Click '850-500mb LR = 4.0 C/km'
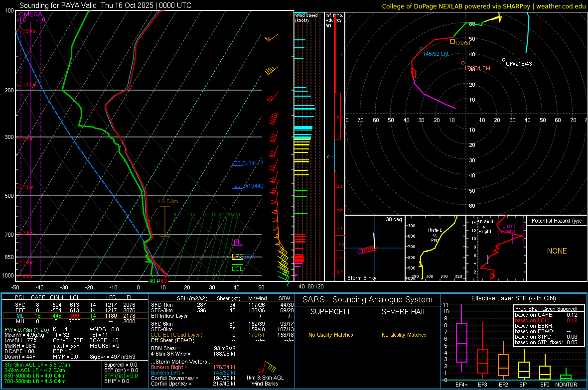The image size is (588, 390). pyautogui.click(x=35, y=376)
